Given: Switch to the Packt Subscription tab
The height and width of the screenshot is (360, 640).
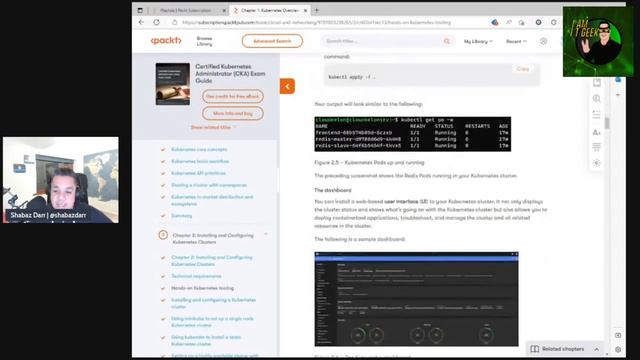Looking at the screenshot, I should click(x=186, y=10).
